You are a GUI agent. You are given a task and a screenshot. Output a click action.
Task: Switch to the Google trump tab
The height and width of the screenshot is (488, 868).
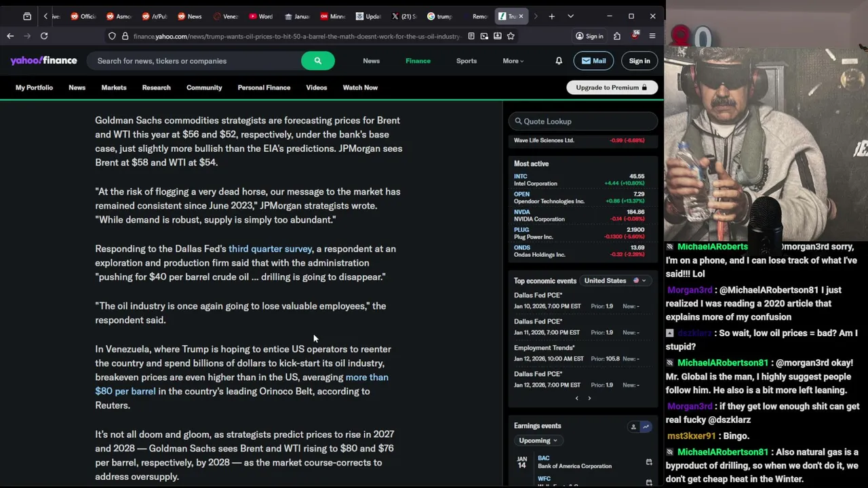pos(439,16)
